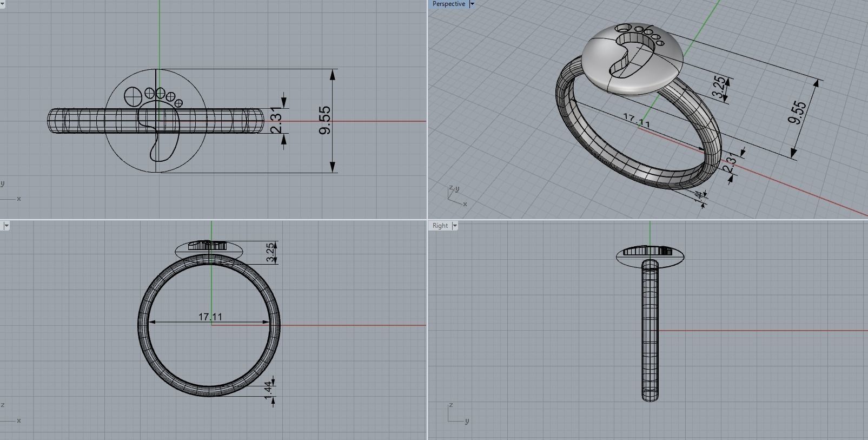The width and height of the screenshot is (868, 440).
Task: Open the Perspective viewport dropdown arrow
Action: pyautogui.click(x=472, y=4)
